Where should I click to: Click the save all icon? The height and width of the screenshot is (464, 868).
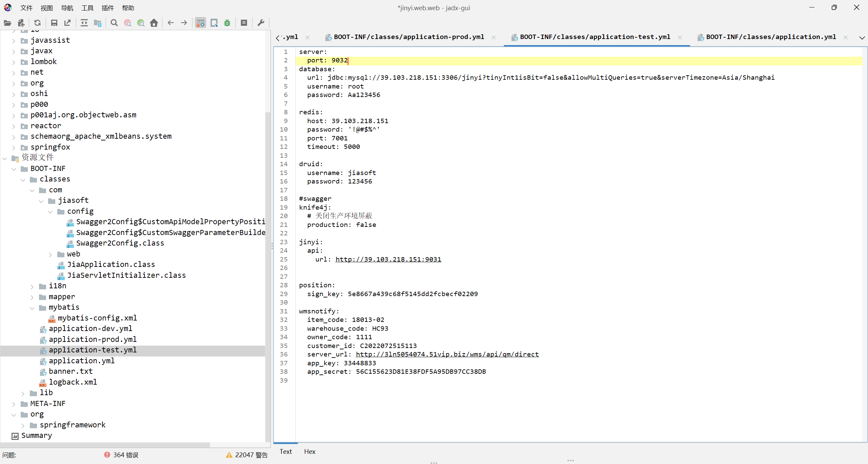click(54, 23)
